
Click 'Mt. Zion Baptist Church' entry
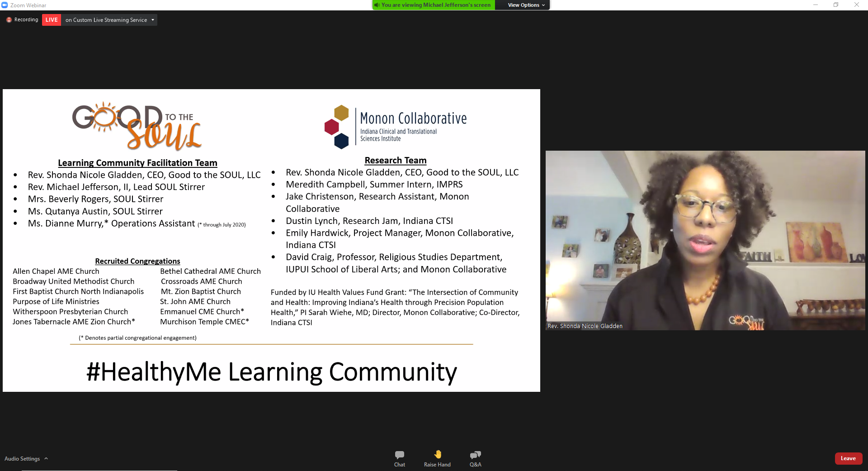coord(201,291)
